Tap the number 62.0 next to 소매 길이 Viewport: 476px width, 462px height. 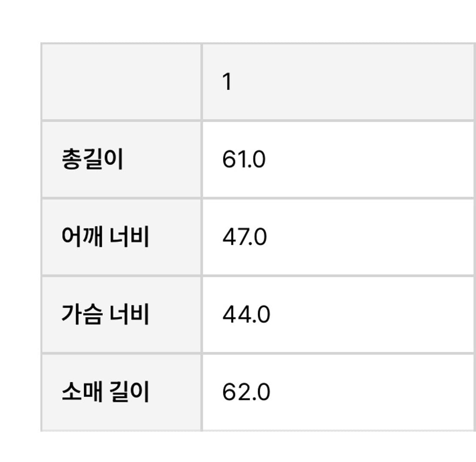tap(246, 392)
